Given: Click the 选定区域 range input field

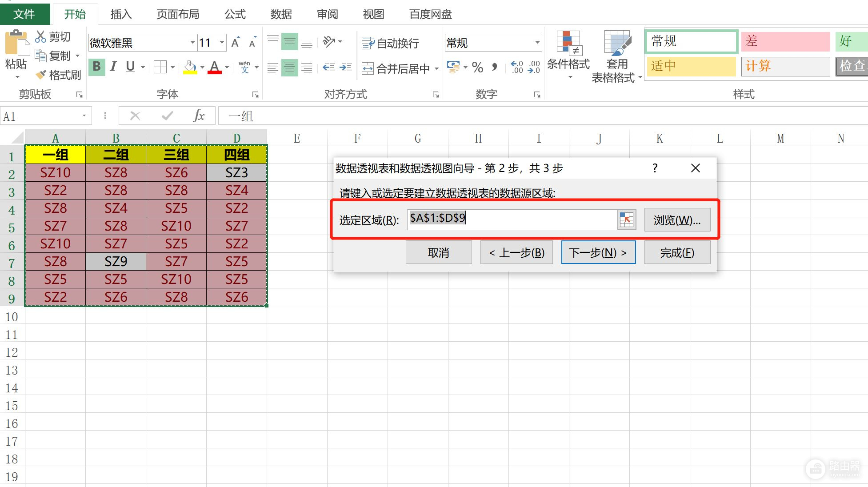Looking at the screenshot, I should point(511,219).
